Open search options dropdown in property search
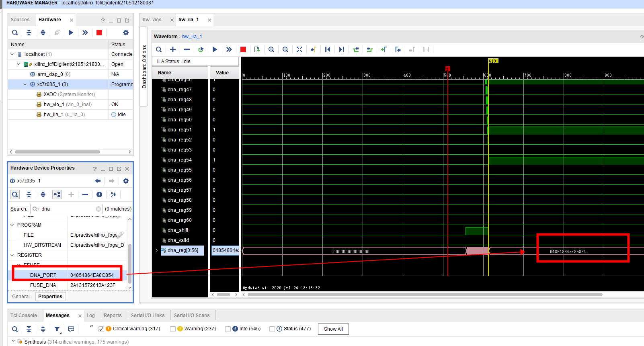 click(x=36, y=209)
